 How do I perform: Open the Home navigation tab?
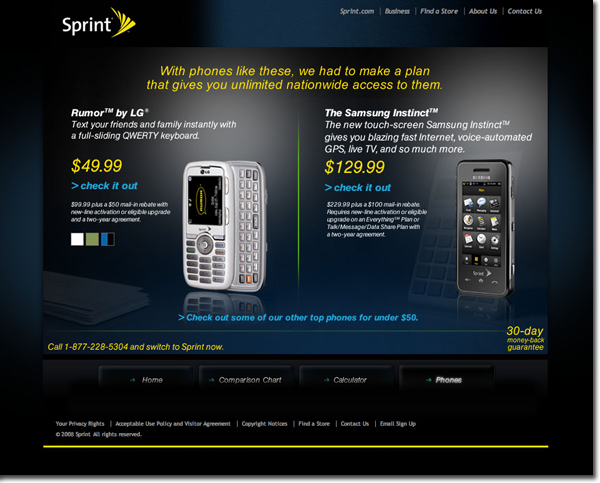click(x=146, y=380)
